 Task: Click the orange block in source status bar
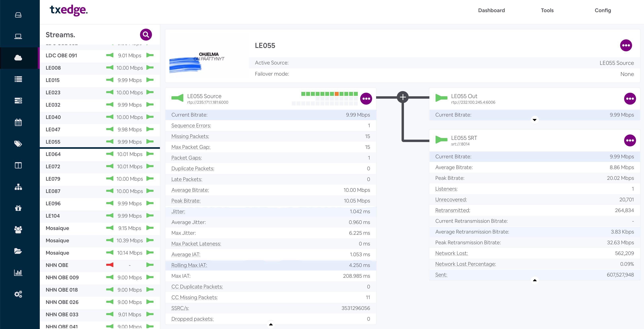pos(337,94)
